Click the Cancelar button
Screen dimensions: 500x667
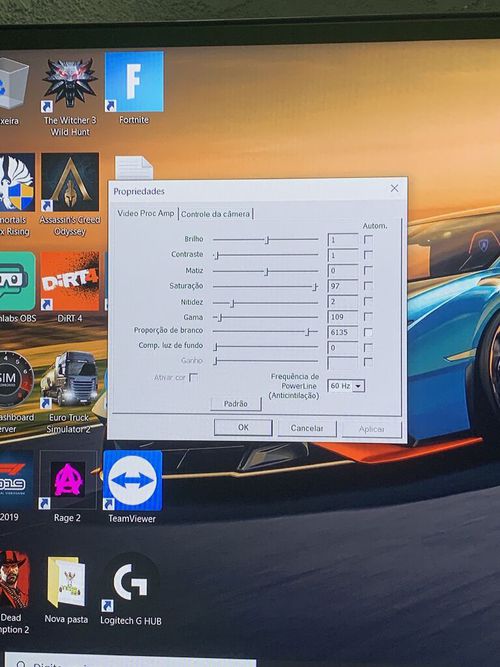(307, 428)
